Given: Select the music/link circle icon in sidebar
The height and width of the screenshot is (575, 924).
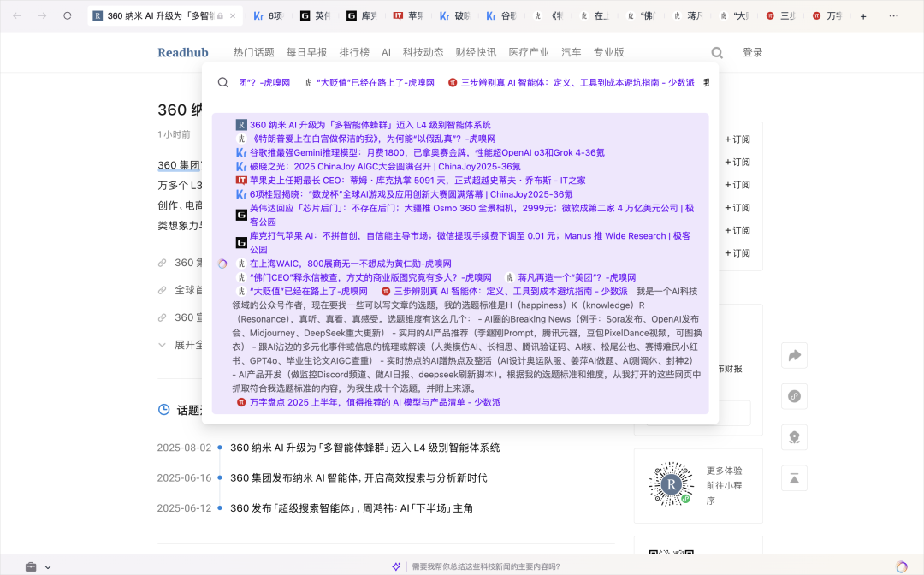Looking at the screenshot, I should tap(794, 396).
